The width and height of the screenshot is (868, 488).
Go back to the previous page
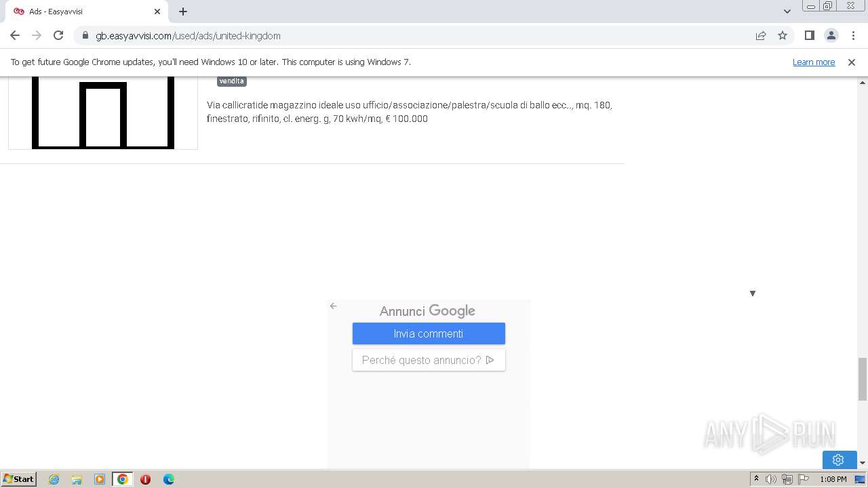[x=15, y=35]
